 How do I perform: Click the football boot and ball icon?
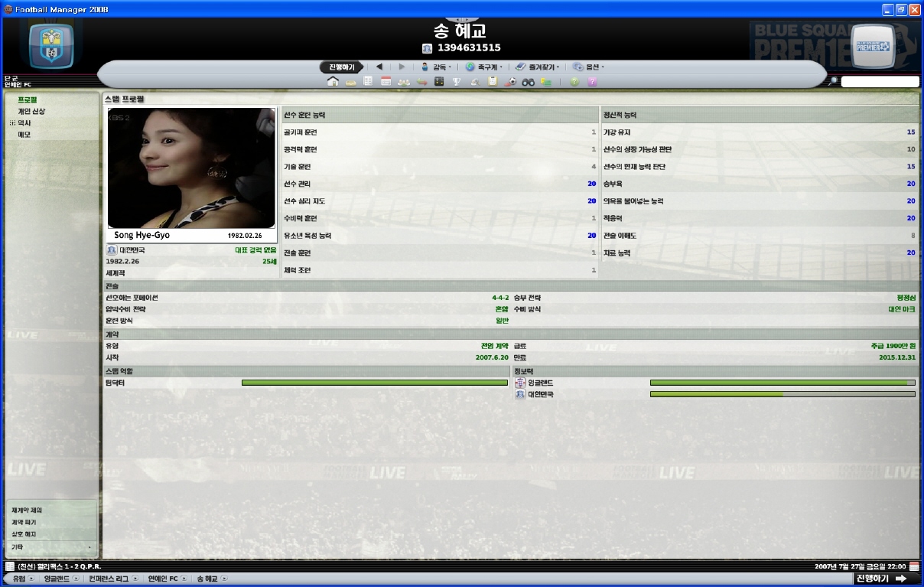coord(510,82)
